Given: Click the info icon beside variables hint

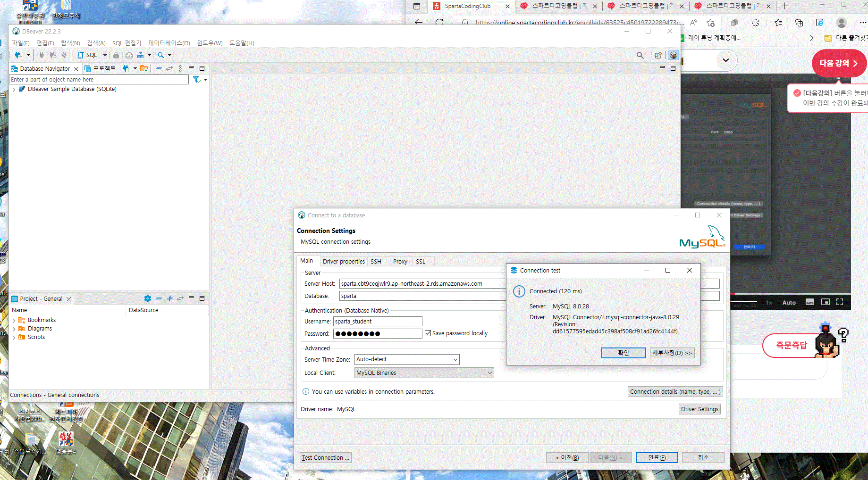Looking at the screenshot, I should point(306,391).
